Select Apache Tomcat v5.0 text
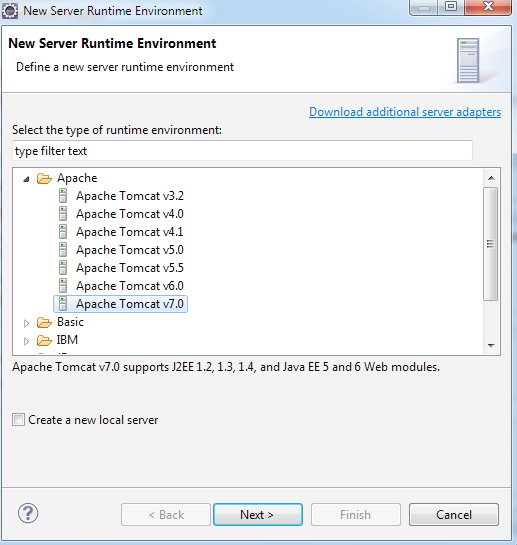The width and height of the screenshot is (517, 545). coord(130,250)
